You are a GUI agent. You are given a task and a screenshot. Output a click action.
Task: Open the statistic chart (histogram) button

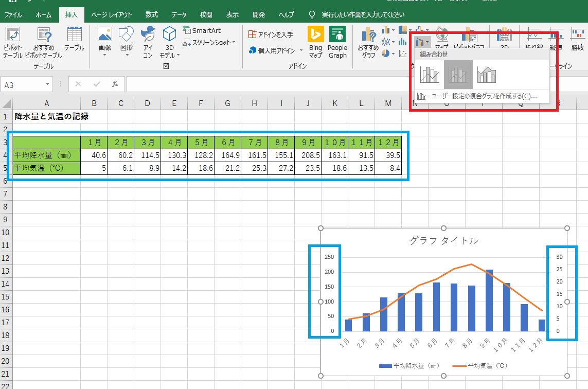coord(403,42)
